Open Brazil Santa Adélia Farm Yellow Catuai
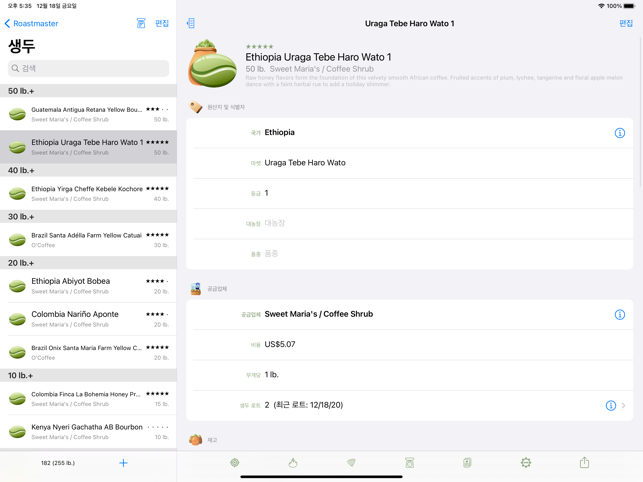Screen dimensions: 643x482 tap(88, 240)
